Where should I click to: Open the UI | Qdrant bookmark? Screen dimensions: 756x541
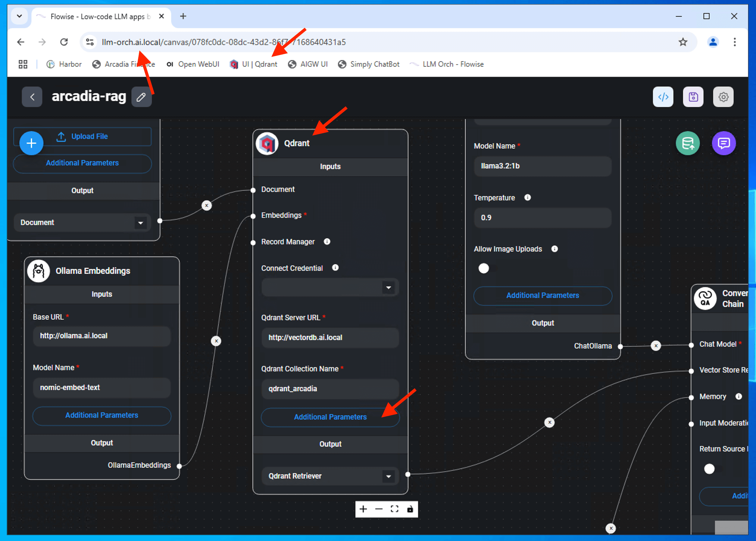253,64
